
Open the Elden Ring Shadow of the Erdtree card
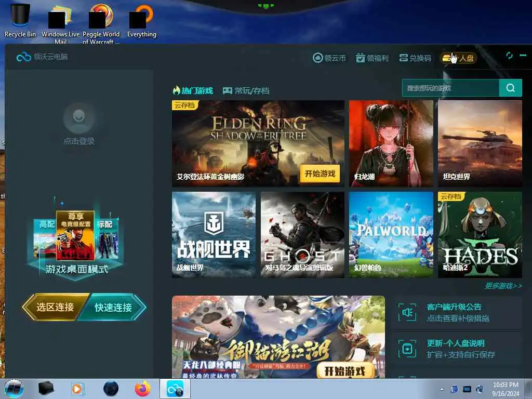coord(258,143)
